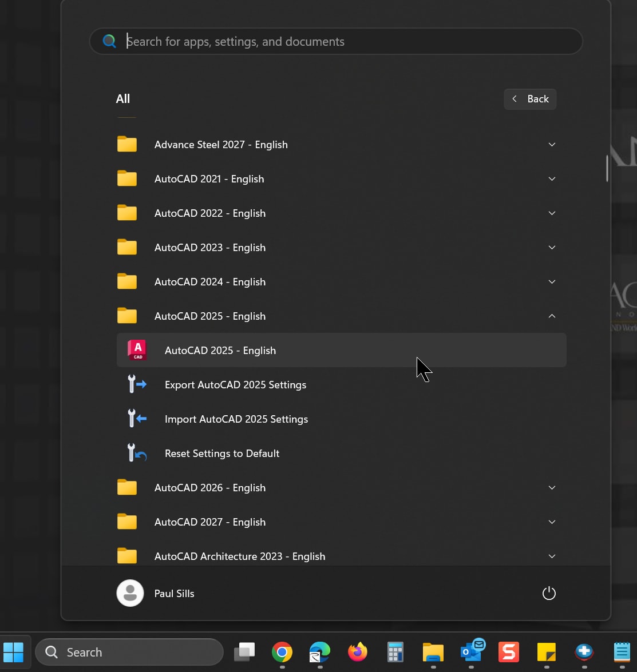Select "Export AutoCAD 2025 Settings" text
Screen dimensions: 637x672
coord(235,385)
